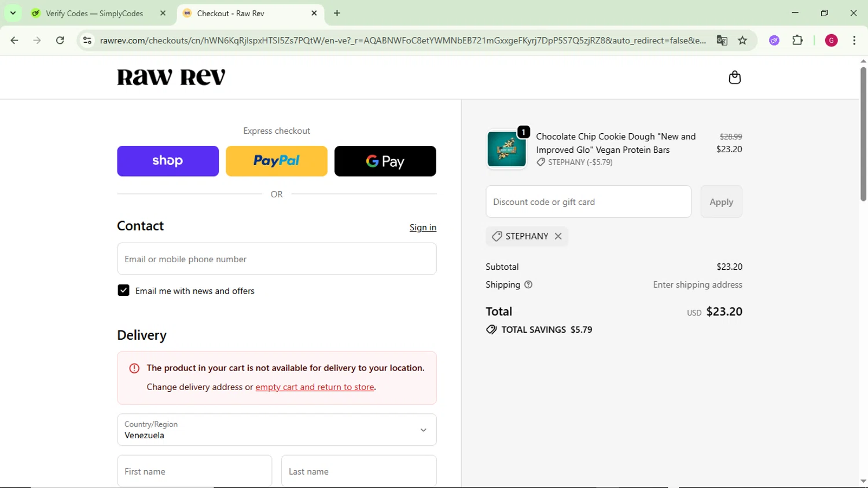Reload the checkout page
The image size is (868, 488).
(x=60, y=41)
